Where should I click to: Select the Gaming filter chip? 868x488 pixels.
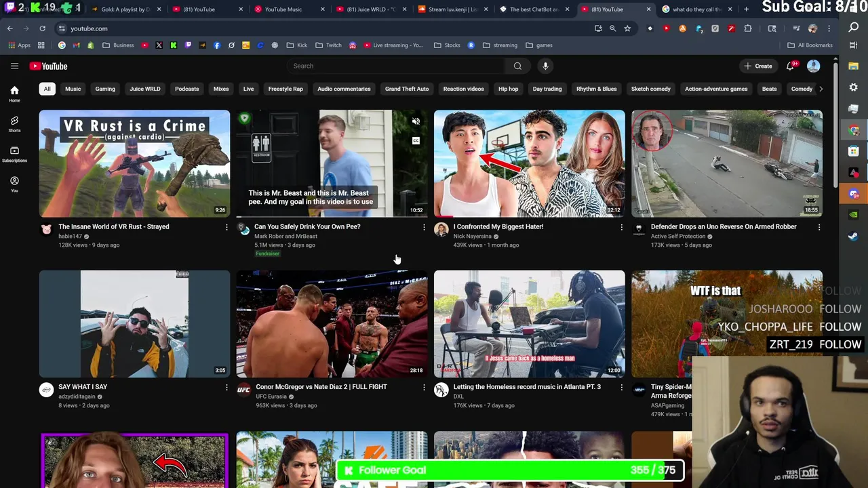[x=105, y=89]
